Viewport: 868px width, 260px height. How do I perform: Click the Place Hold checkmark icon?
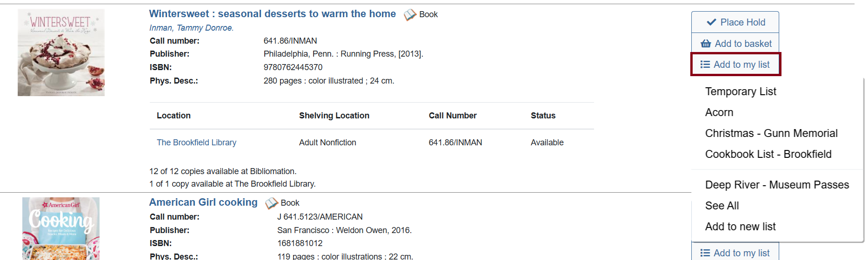711,22
